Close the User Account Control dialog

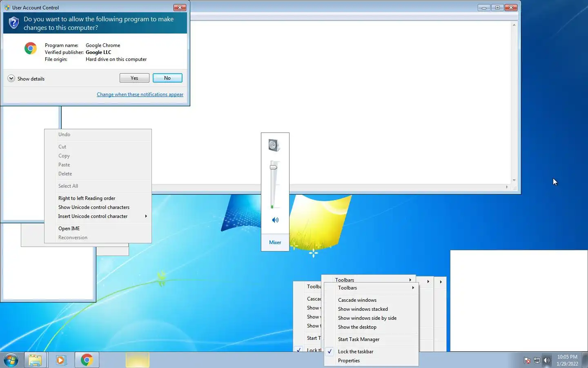point(180,7)
